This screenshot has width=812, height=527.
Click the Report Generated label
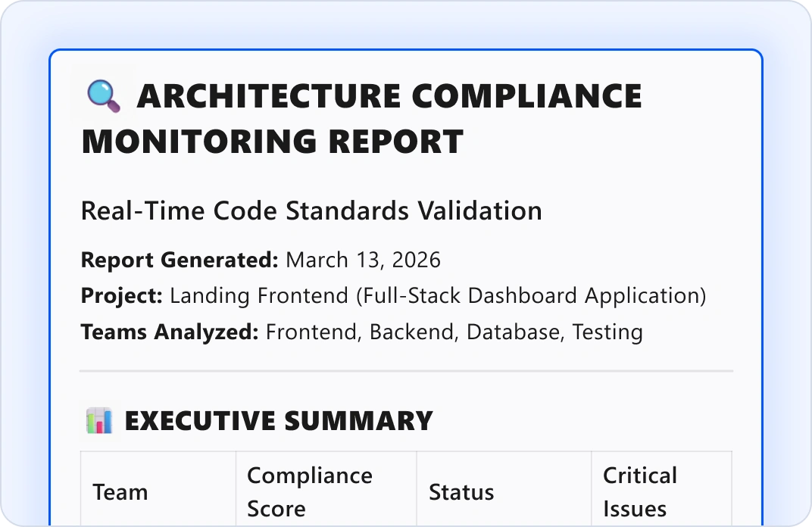click(x=180, y=260)
